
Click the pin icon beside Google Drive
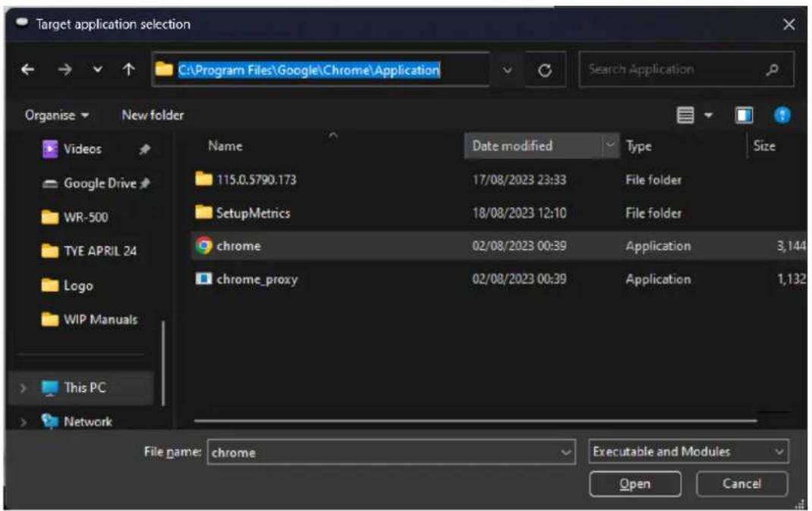(145, 183)
